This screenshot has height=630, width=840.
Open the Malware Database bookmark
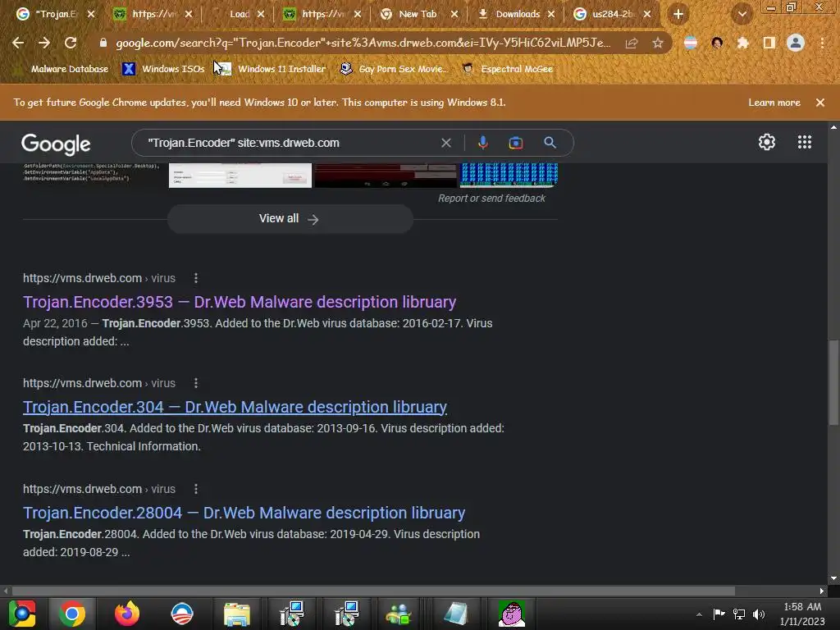(63, 69)
